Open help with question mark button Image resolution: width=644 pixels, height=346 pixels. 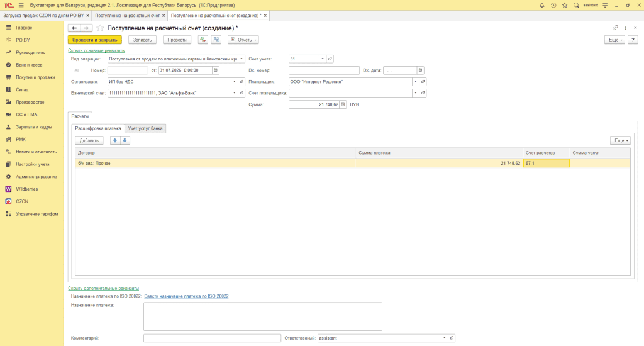[x=633, y=40]
